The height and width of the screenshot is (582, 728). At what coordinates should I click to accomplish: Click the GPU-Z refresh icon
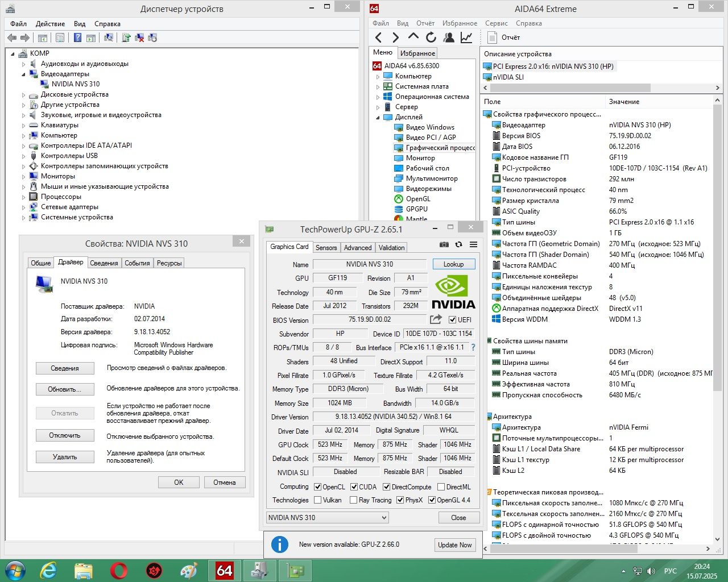coord(458,244)
